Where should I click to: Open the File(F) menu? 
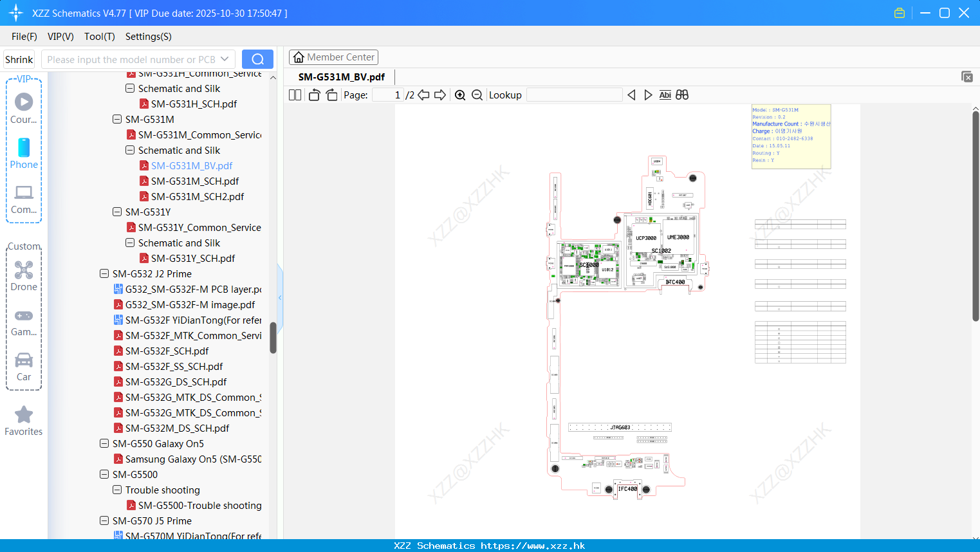pyautogui.click(x=24, y=37)
